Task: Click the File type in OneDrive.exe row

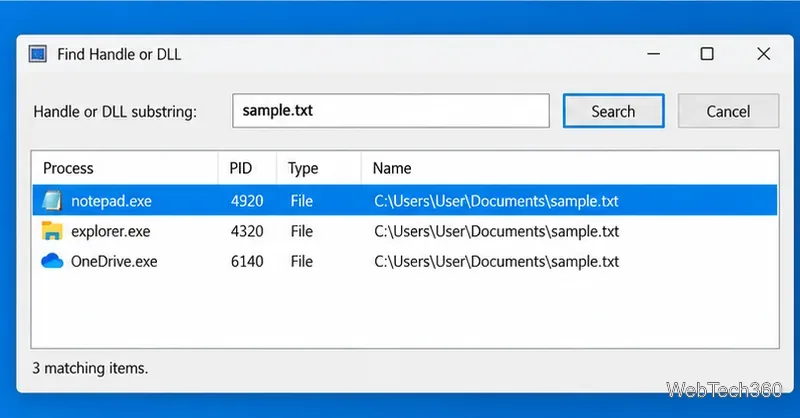Action: point(302,261)
